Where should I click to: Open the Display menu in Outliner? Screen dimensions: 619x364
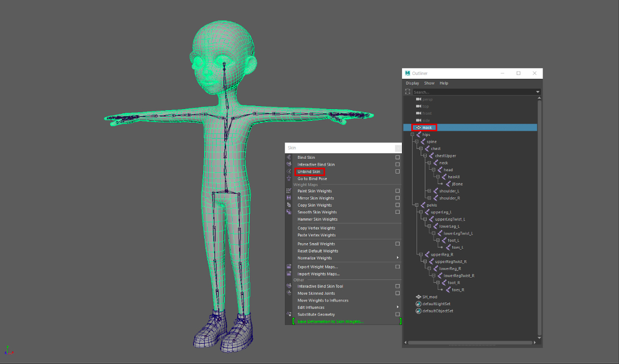click(x=412, y=83)
